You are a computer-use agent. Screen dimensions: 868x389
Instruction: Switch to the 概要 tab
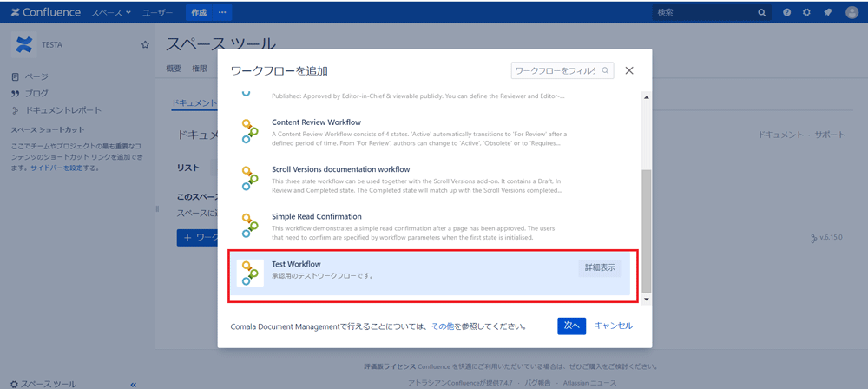(174, 69)
